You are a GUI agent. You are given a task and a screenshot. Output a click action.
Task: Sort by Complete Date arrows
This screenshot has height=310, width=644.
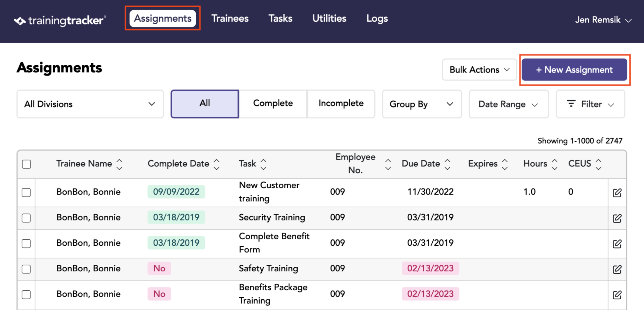tap(216, 164)
